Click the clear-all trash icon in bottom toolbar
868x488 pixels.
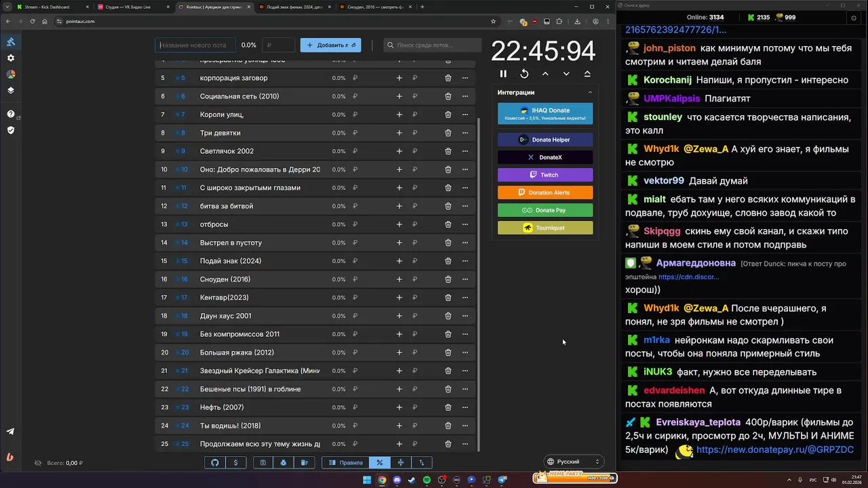(304, 462)
